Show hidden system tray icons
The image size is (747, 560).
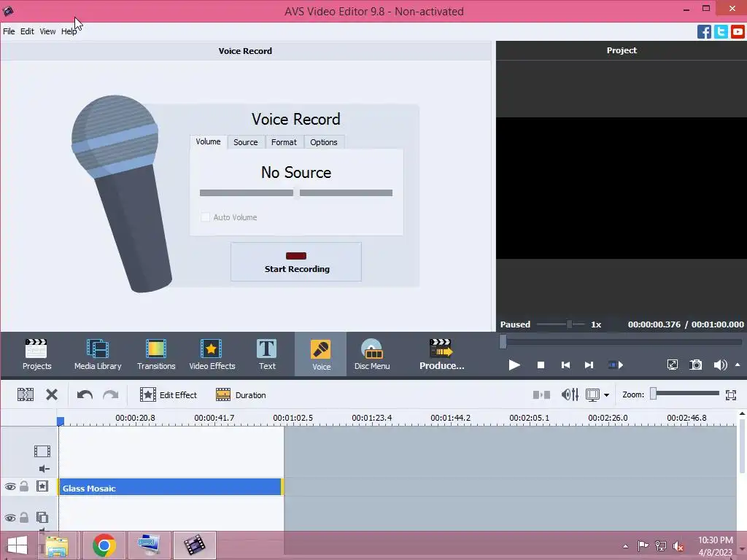pos(625,546)
